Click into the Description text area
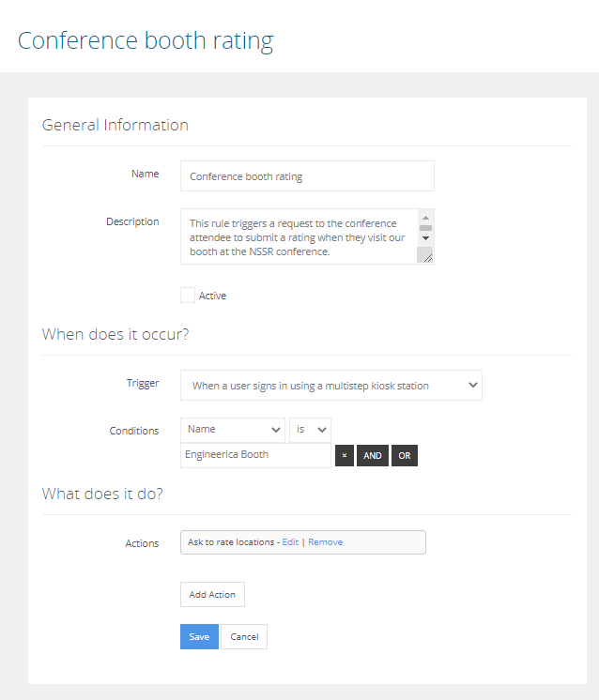 pyautogui.click(x=298, y=236)
